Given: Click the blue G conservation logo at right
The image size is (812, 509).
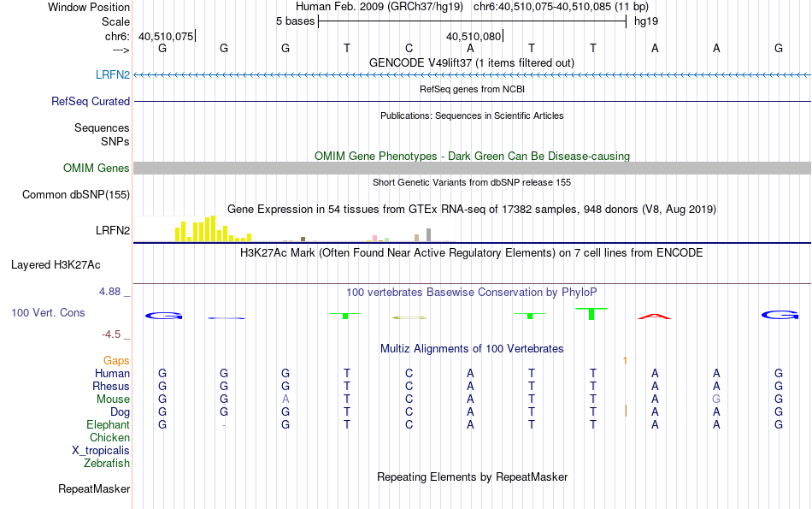Looking at the screenshot, I should tap(780, 315).
